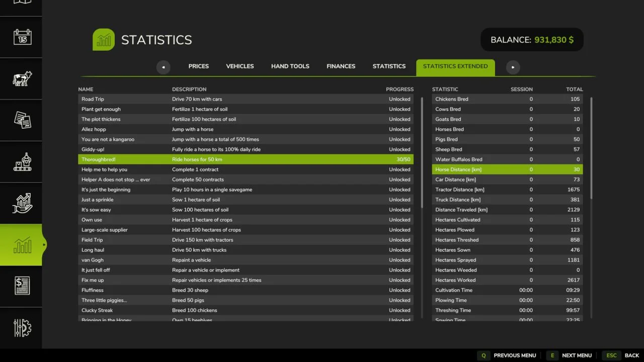Select the Field Trip achievement row

[x=246, y=240]
